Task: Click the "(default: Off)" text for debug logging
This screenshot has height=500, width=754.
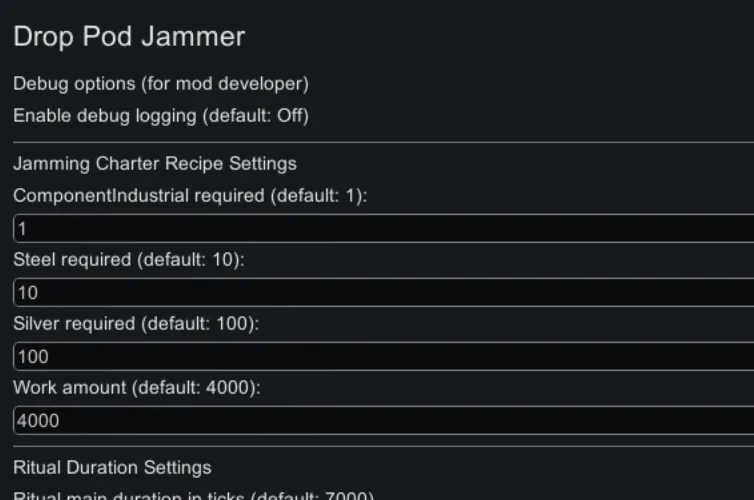Action: click(x=256, y=116)
